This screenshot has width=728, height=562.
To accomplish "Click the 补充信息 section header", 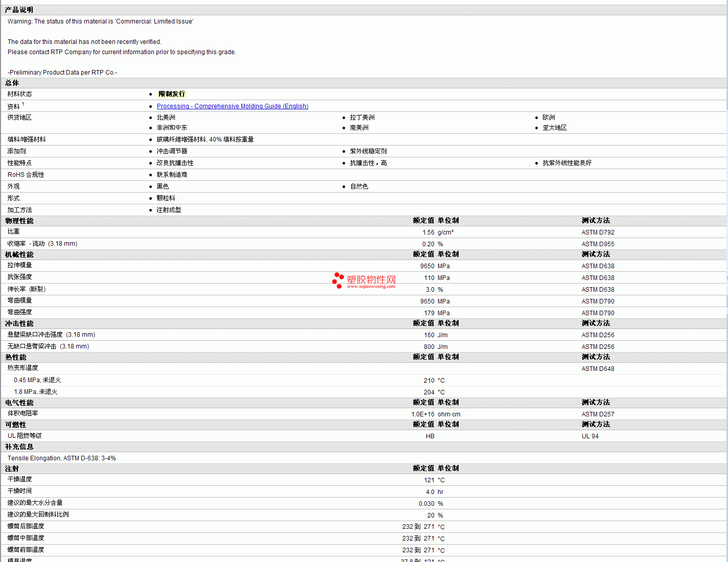I will (x=19, y=447).
